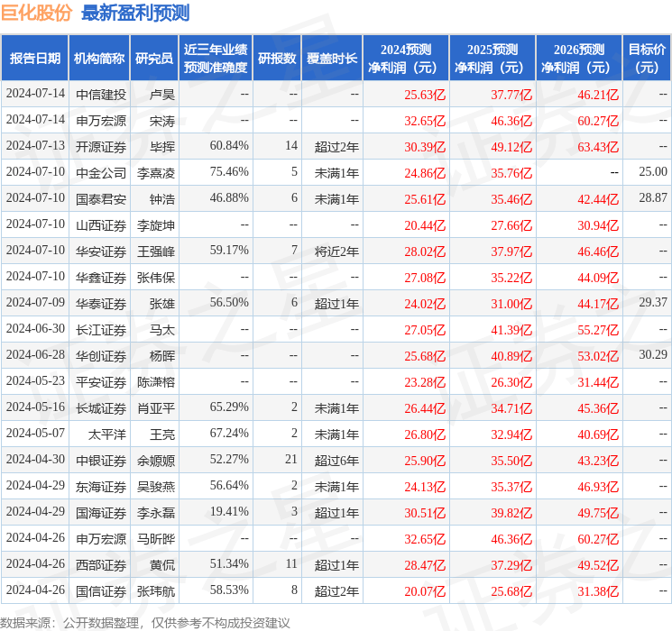Select the 开源证券 institution cell
The image size is (672, 631).
[x=101, y=147]
